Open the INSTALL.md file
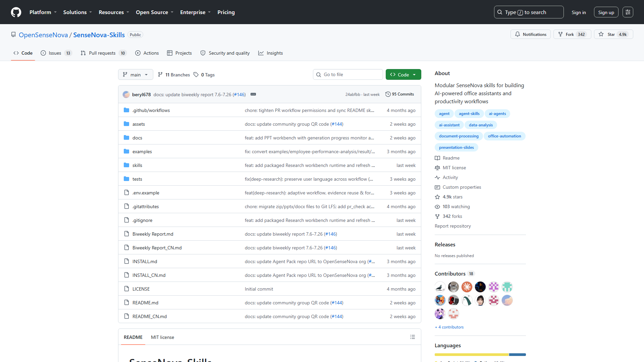The height and width of the screenshot is (362, 644). pyautogui.click(x=145, y=262)
